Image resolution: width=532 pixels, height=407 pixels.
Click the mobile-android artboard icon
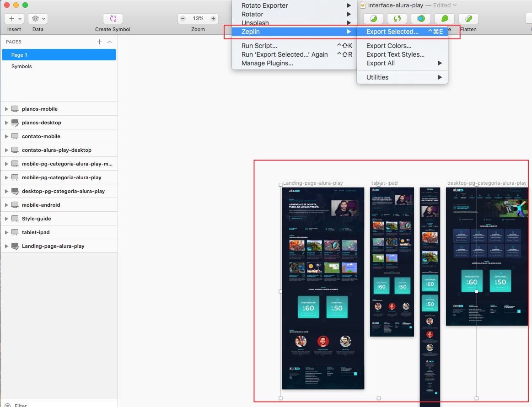[x=15, y=205]
